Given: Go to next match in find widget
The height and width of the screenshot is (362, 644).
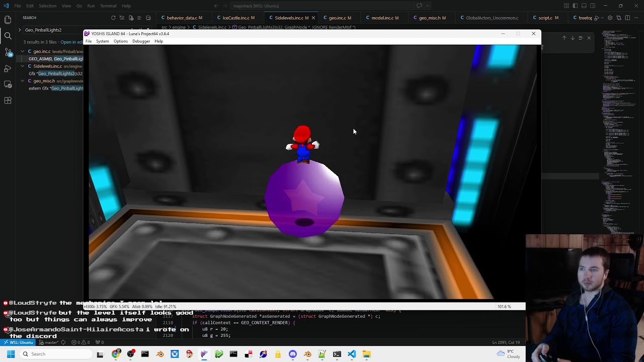Looking at the screenshot, I should click(572, 38).
